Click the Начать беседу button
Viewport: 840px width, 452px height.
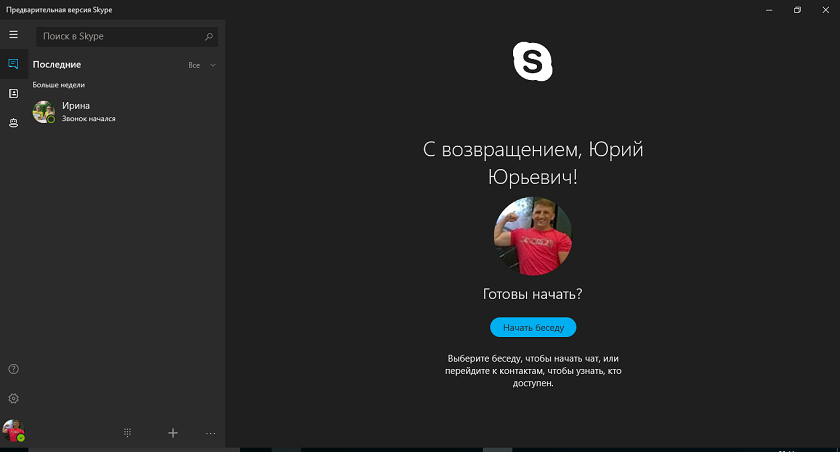(x=533, y=327)
